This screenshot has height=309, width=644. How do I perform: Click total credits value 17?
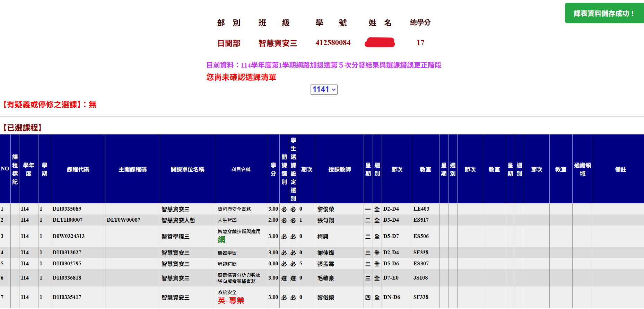click(420, 43)
